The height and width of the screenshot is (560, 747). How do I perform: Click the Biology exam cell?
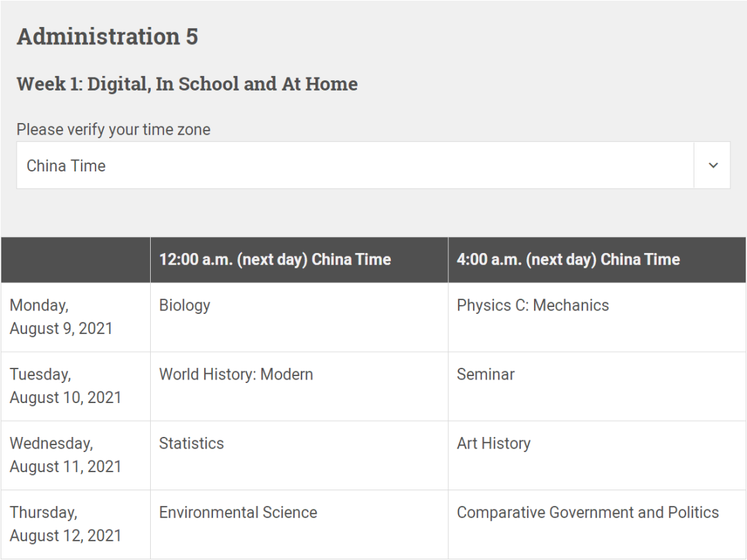[x=185, y=306]
